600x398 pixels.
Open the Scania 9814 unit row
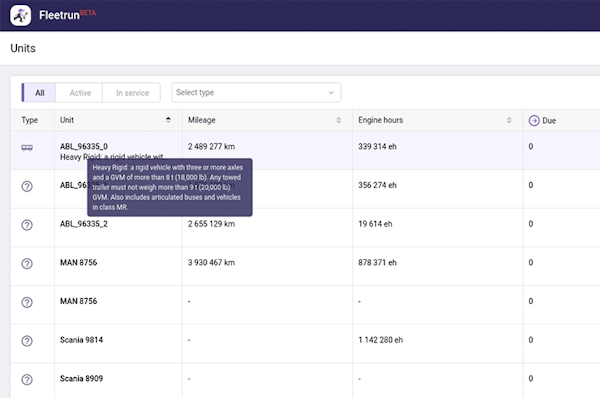305,340
